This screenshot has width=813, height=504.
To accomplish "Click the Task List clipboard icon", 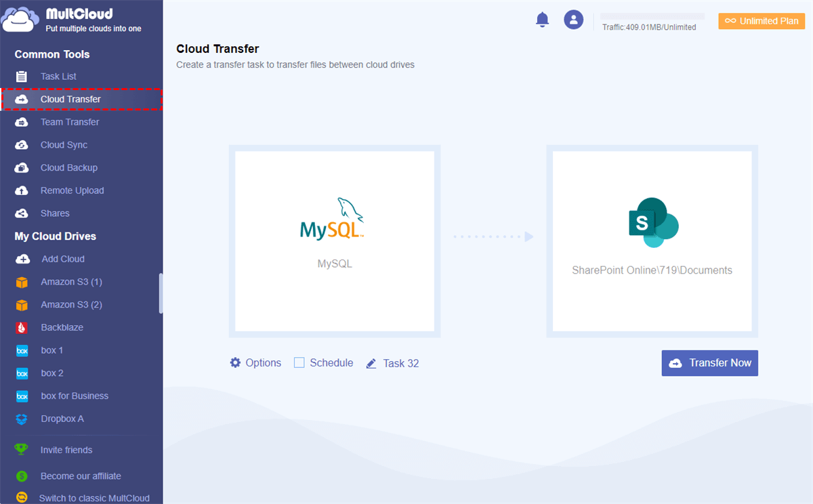I will (x=22, y=77).
